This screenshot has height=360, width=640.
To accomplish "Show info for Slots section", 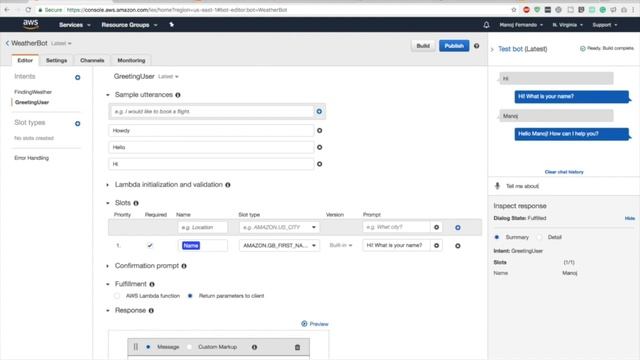I will 136,203.
